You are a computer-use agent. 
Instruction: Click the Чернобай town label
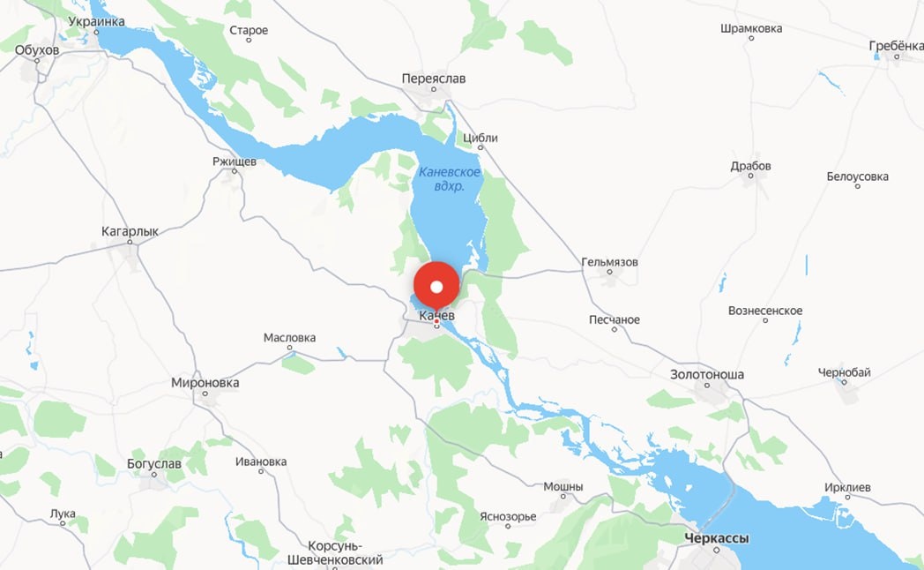[844, 372]
